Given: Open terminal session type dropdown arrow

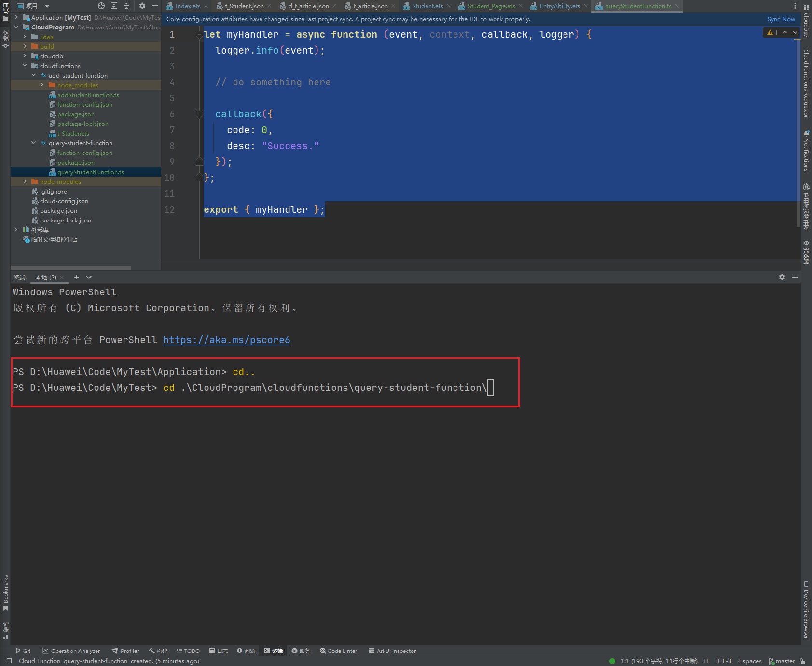Looking at the screenshot, I should (89, 277).
